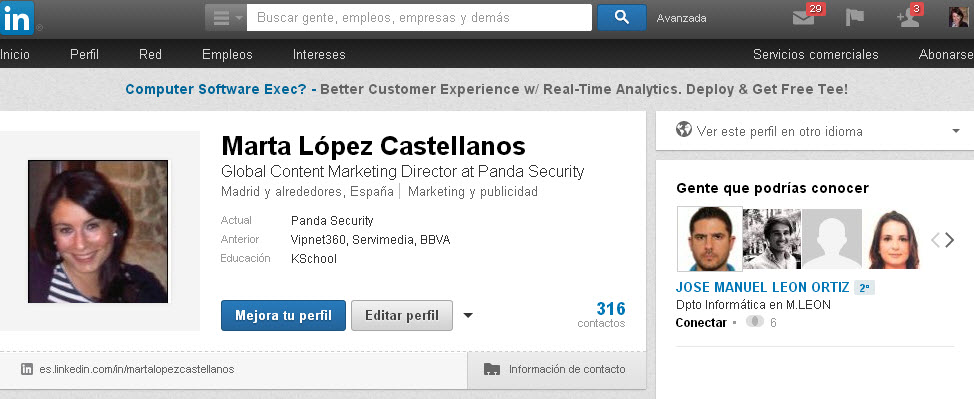
Task: Show next suggested people with right arrow
Action: 950,240
